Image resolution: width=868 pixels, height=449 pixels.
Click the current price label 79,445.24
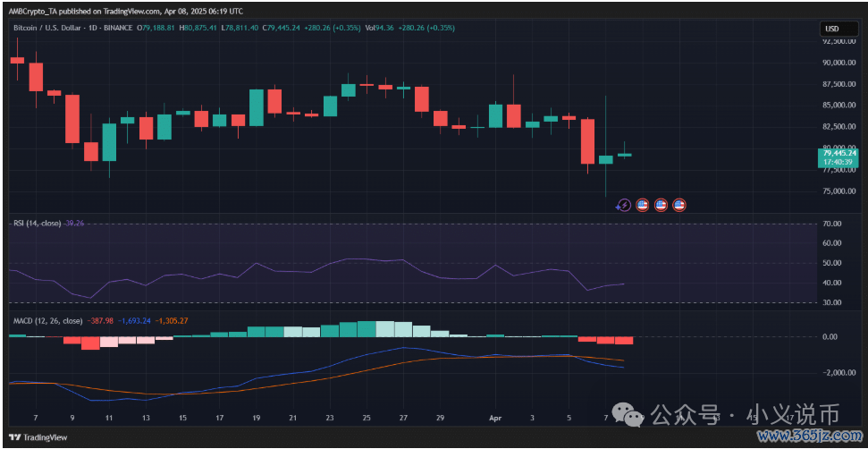[838, 154]
